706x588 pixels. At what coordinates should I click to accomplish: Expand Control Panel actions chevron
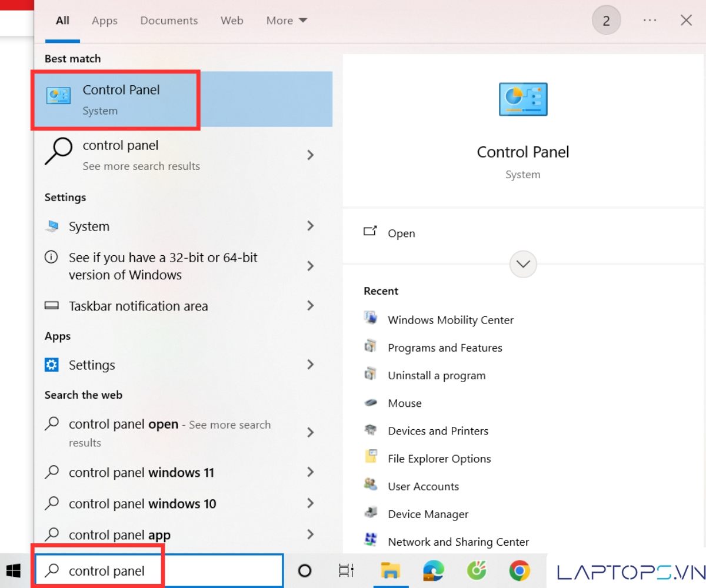tap(523, 264)
